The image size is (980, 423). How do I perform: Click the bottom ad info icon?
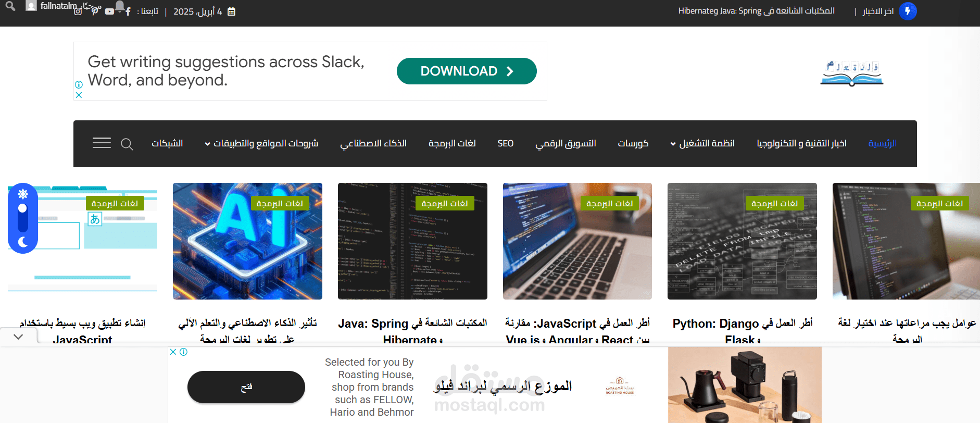(183, 352)
